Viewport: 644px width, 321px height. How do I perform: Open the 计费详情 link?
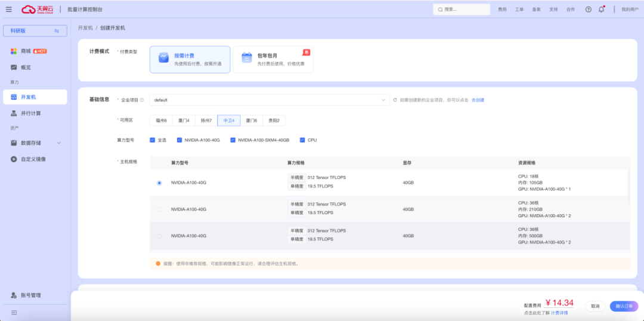coord(559,313)
